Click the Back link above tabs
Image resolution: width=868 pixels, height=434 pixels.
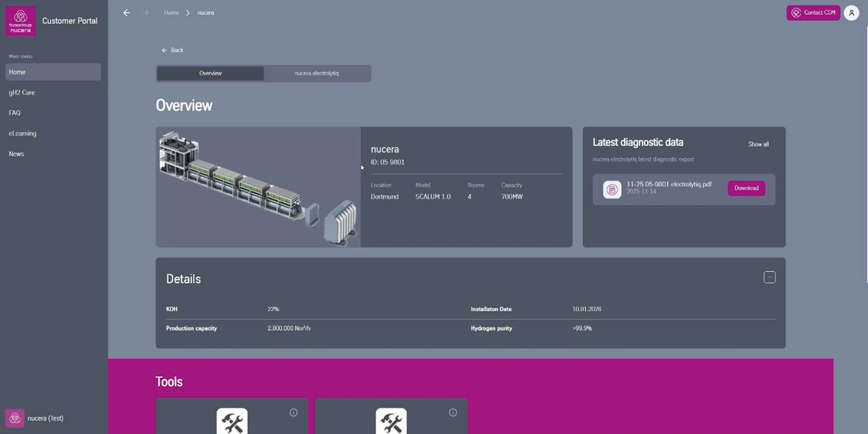pyautogui.click(x=173, y=50)
